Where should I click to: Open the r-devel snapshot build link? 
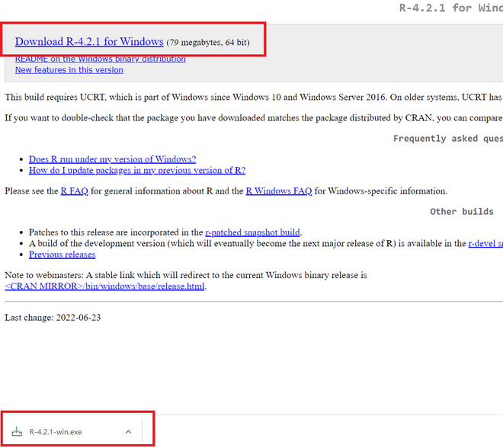point(485,243)
